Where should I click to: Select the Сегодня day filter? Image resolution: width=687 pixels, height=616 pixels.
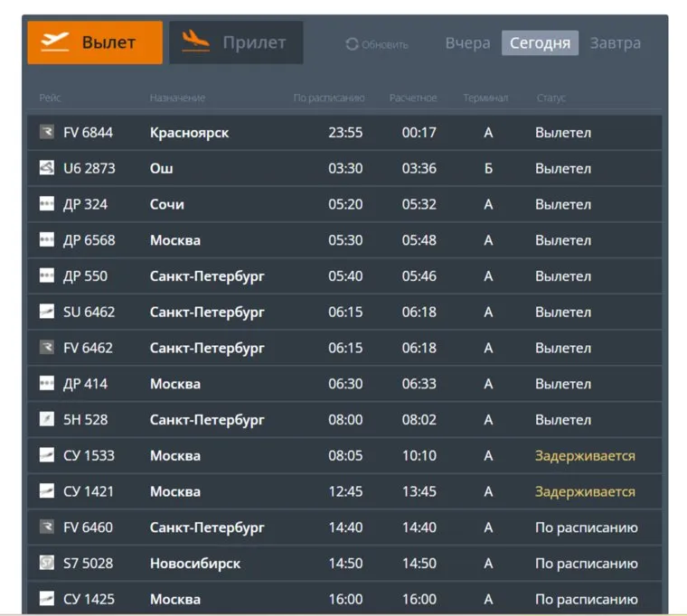point(540,43)
